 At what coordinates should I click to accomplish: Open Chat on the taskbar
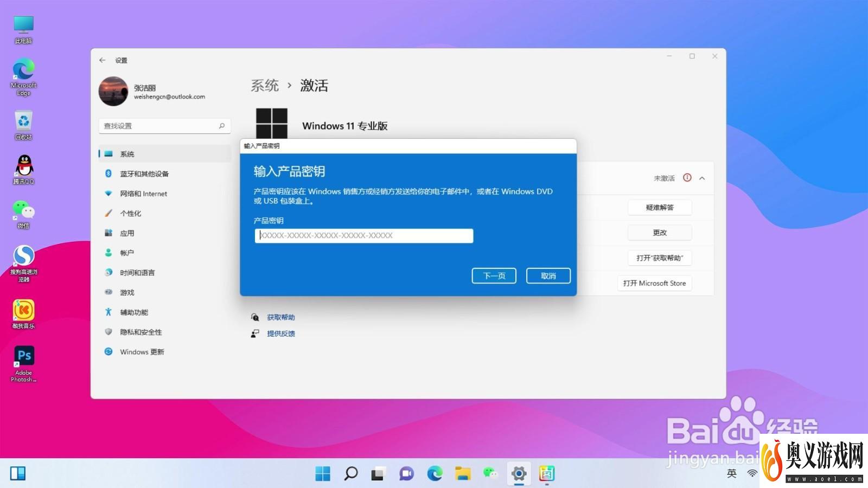(406, 473)
